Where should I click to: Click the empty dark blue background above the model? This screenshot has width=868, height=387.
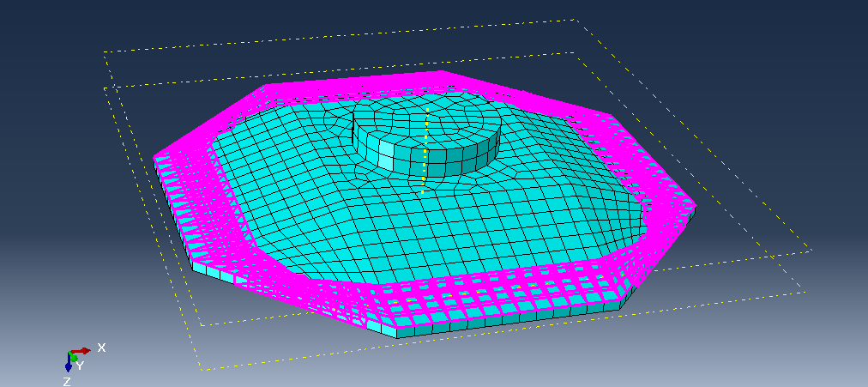[257, 26]
